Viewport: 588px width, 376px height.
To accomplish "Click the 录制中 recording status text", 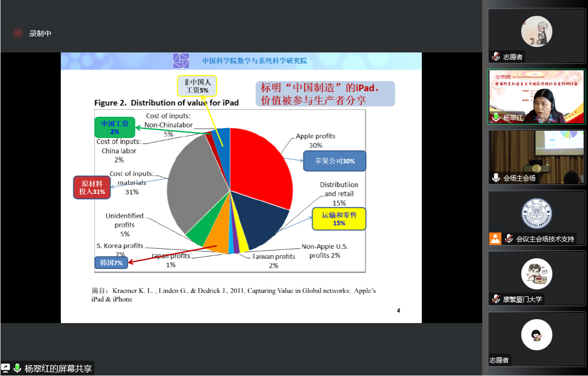I will coord(40,33).
